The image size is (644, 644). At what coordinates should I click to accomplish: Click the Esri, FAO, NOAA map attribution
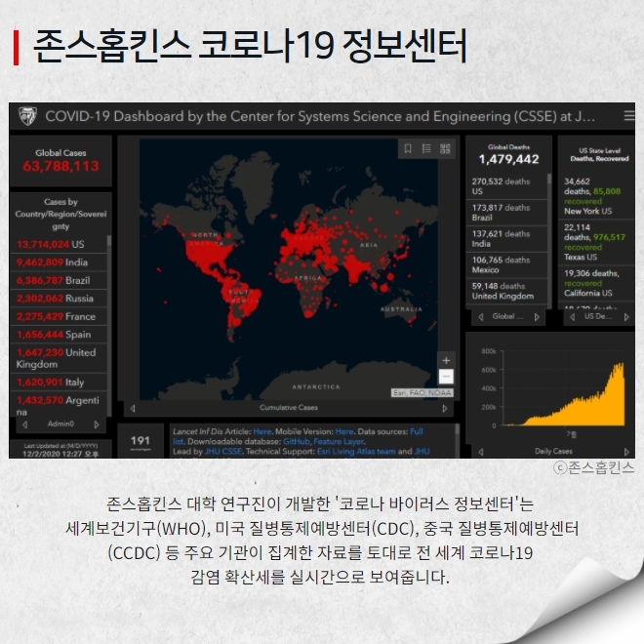[x=423, y=393]
